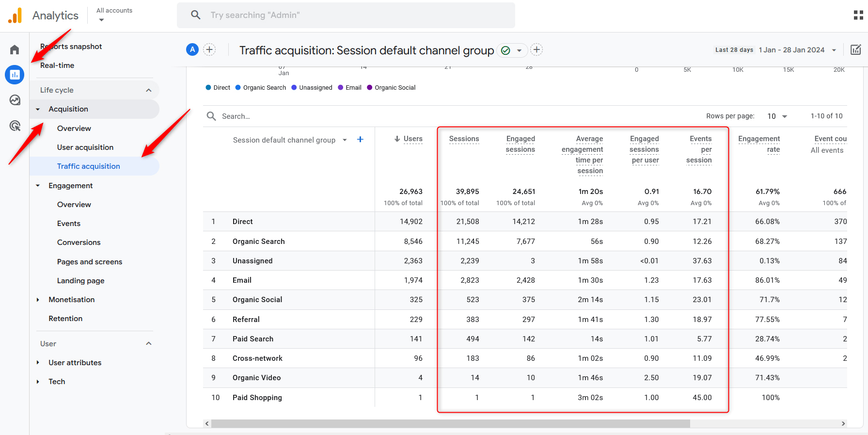Sort by Events per session header
Image resolution: width=868 pixels, height=435 pixels.
click(x=699, y=149)
